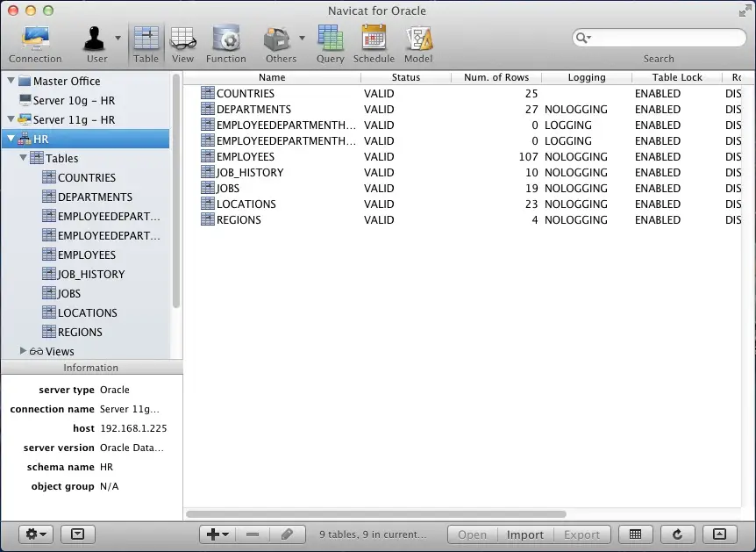
Task: Click the refresh button
Action: (677, 534)
